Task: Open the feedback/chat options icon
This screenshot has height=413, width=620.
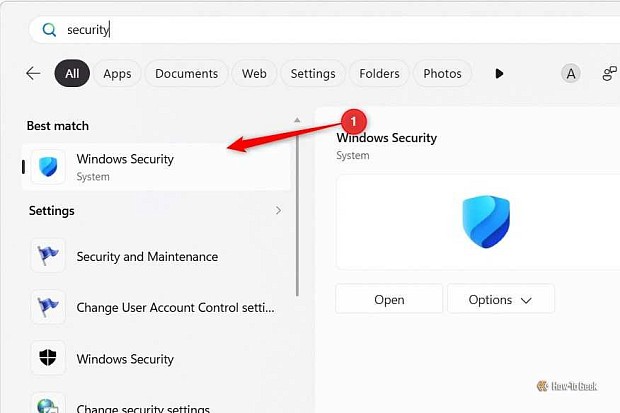Action: (609, 74)
